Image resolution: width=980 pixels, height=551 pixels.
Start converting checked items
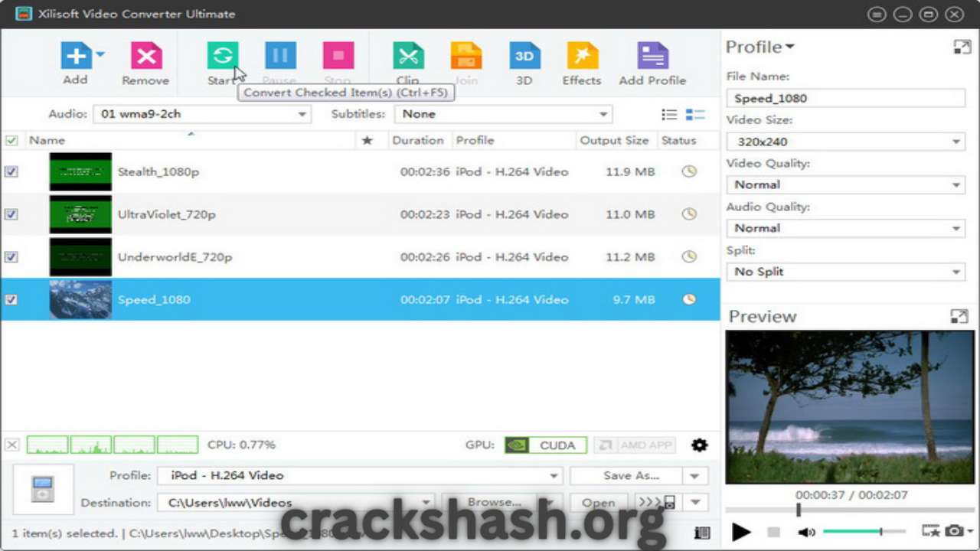point(222,56)
